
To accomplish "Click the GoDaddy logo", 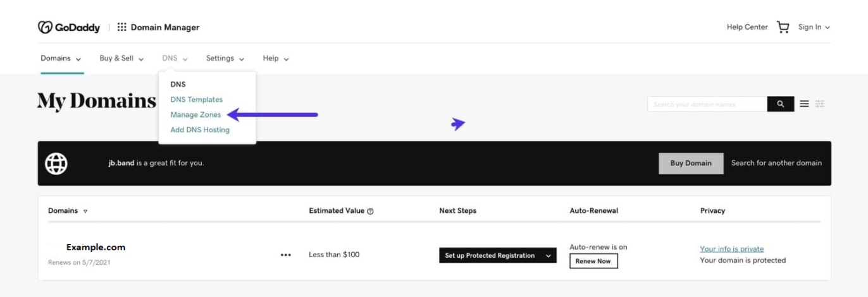I will [x=69, y=27].
